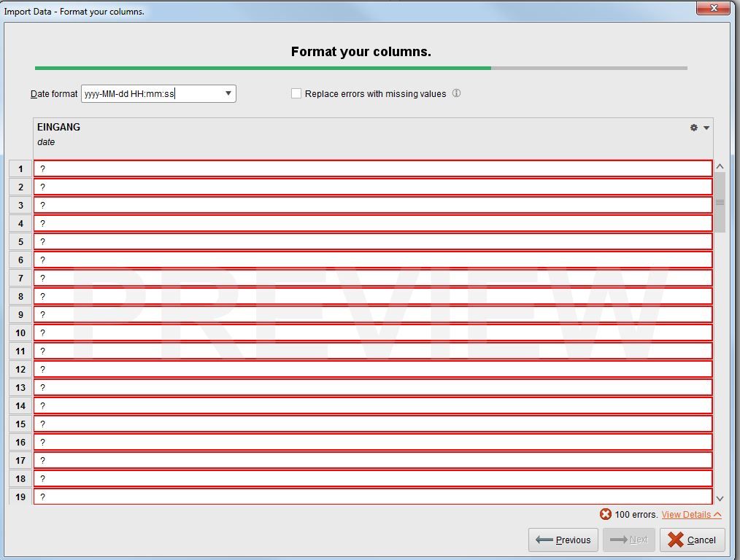Click the gray arrow icon on the Next button
Screen dimensions: 740x560
point(615,540)
